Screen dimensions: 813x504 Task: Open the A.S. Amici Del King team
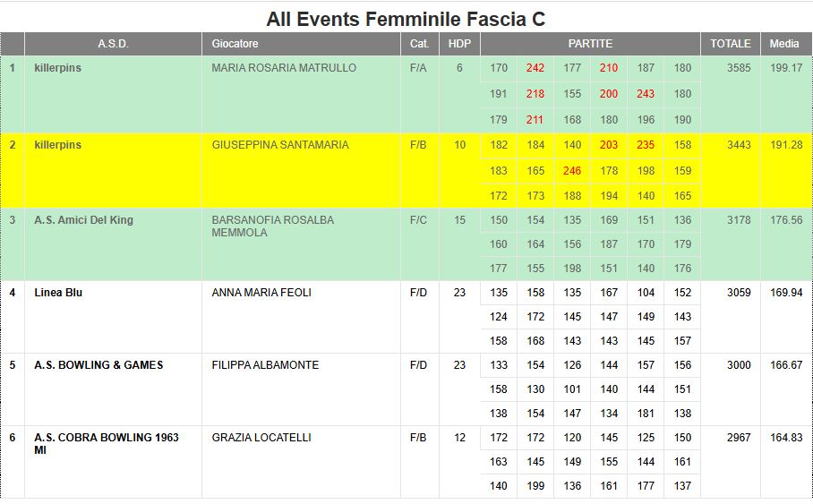tap(83, 220)
